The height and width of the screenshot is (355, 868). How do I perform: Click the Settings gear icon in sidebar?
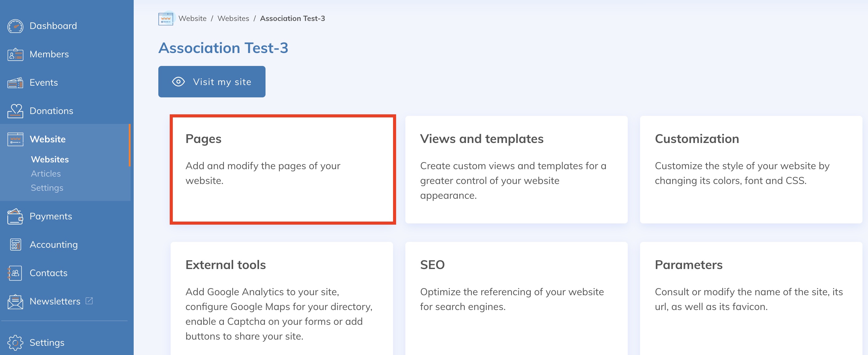pyautogui.click(x=15, y=343)
